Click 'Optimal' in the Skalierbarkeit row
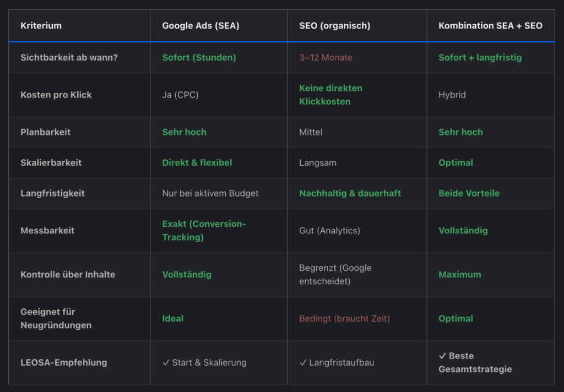Screen dimensions: 564x392 pos(455,162)
